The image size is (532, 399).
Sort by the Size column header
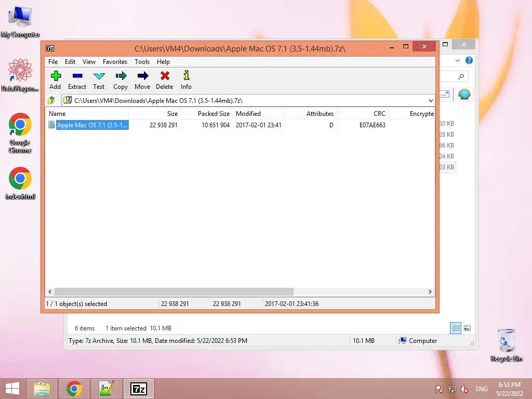(x=154, y=114)
